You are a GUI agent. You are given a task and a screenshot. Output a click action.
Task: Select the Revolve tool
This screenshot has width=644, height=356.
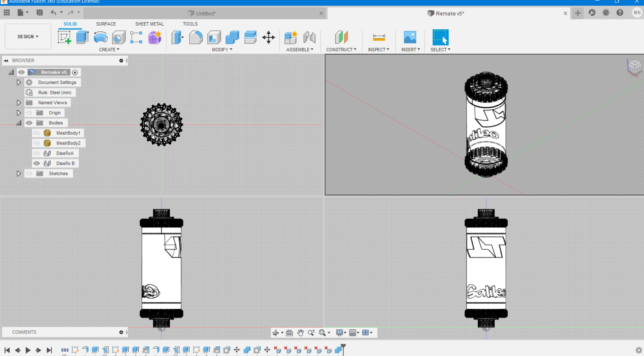pyautogui.click(x=101, y=37)
